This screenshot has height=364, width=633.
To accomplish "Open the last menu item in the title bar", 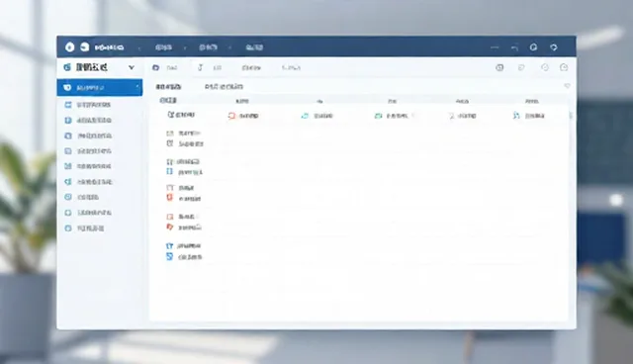I will tap(254, 47).
